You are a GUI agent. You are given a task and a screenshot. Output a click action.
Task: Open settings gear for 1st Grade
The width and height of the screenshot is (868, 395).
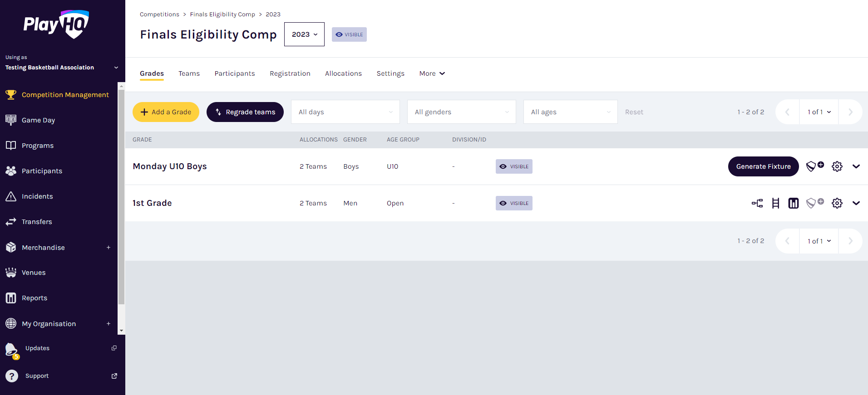pos(837,203)
